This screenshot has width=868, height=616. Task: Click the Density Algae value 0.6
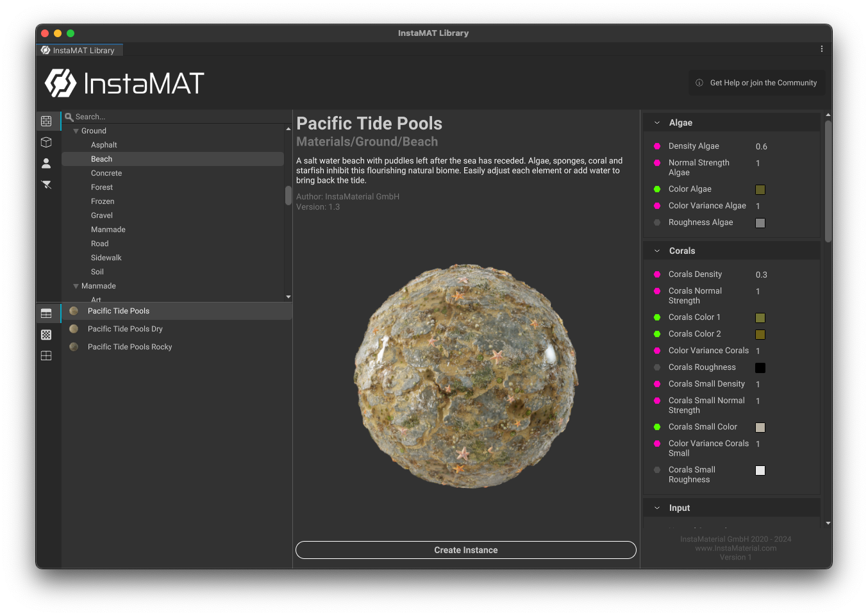tap(762, 147)
